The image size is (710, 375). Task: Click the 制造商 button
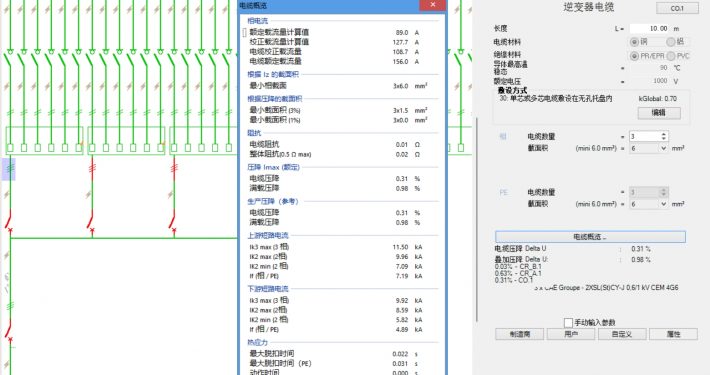[x=519, y=334]
